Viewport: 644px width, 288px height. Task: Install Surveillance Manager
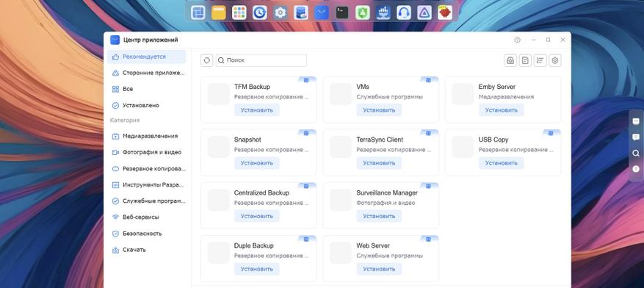click(x=379, y=216)
